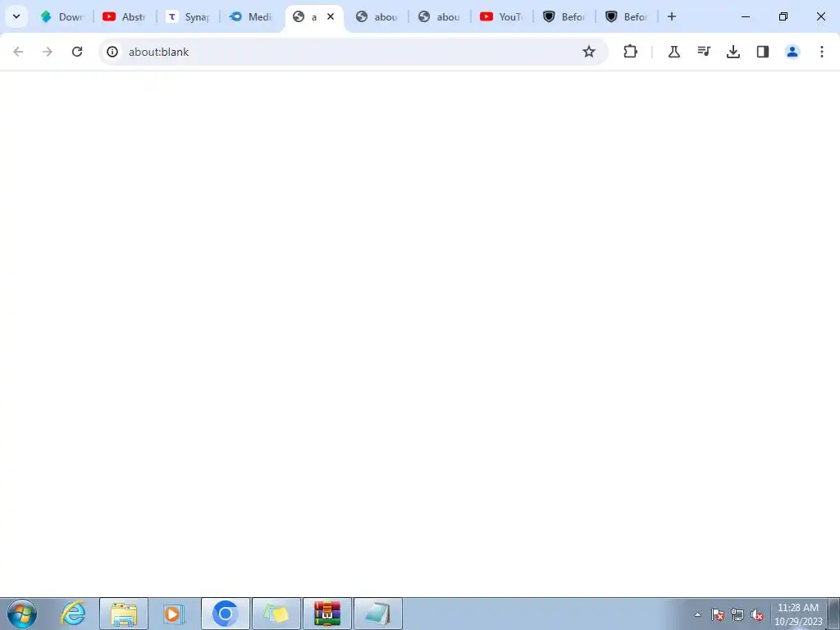Open the tab search dropdown arrow

point(16,16)
